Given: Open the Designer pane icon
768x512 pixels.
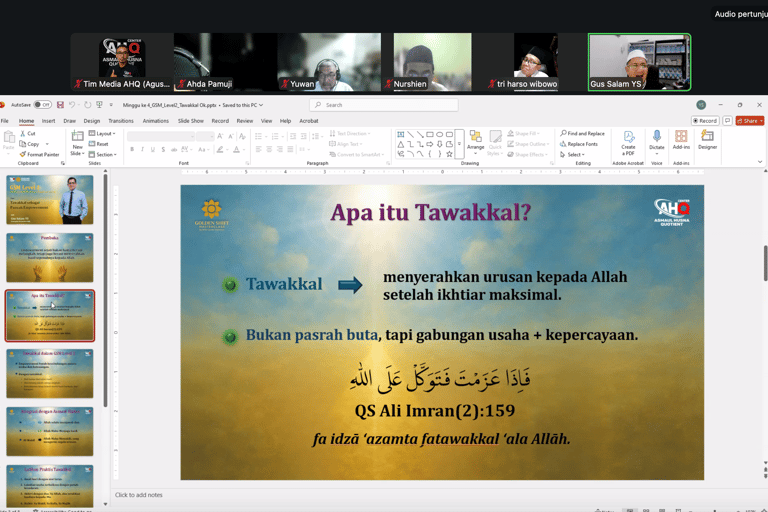Looking at the screenshot, I should (707, 136).
